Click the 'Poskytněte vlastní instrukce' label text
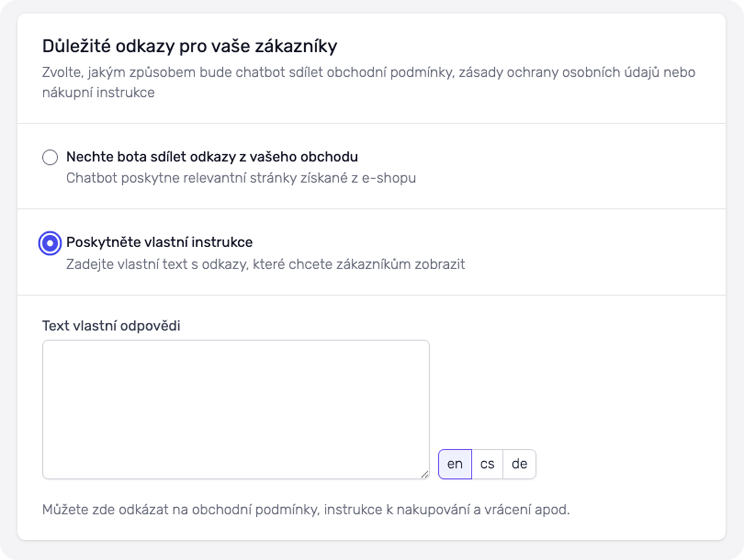This screenshot has width=744, height=560. pyautogui.click(x=159, y=242)
